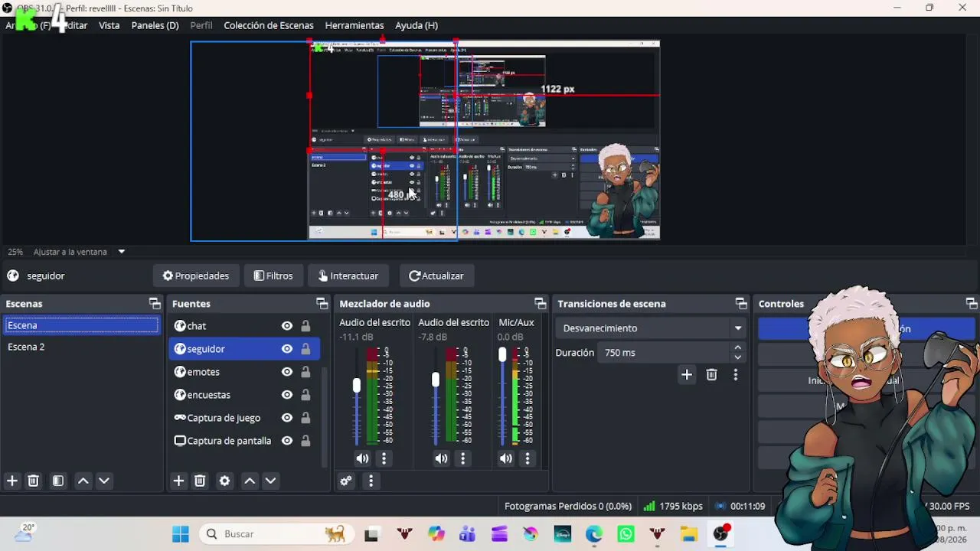Open the Windows Start menu
This screenshot has height=551, width=980.
pos(181,534)
